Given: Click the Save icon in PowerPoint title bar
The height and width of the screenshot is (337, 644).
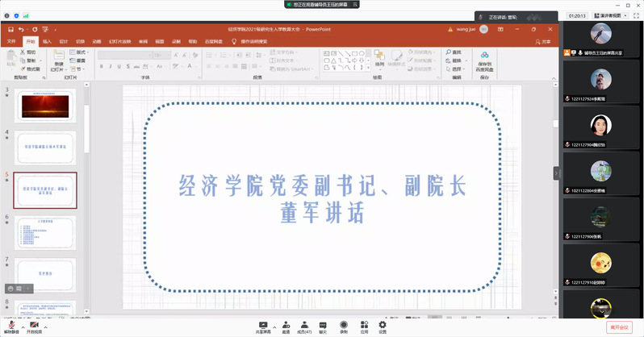Looking at the screenshot, I should (x=11, y=29).
